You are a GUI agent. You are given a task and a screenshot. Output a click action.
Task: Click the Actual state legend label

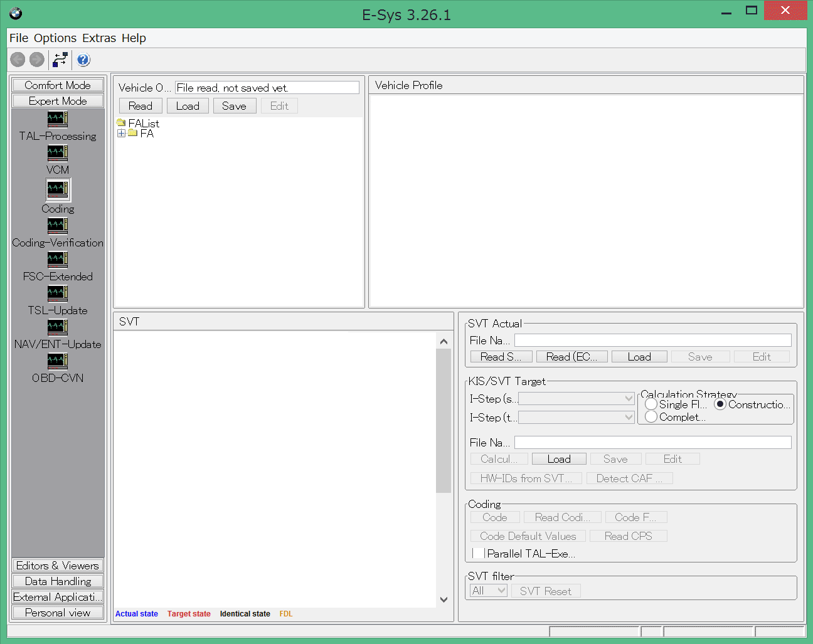pos(137,614)
